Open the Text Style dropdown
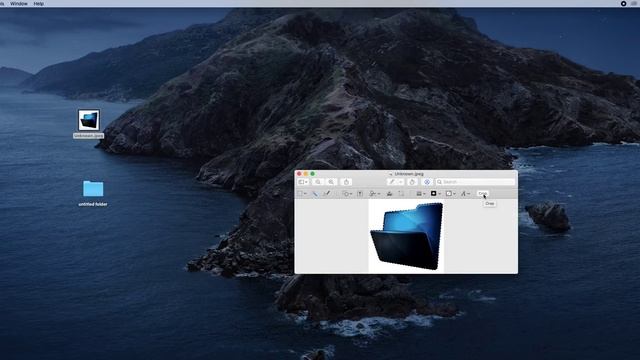Viewport: 640px width, 360px height. pos(465,193)
